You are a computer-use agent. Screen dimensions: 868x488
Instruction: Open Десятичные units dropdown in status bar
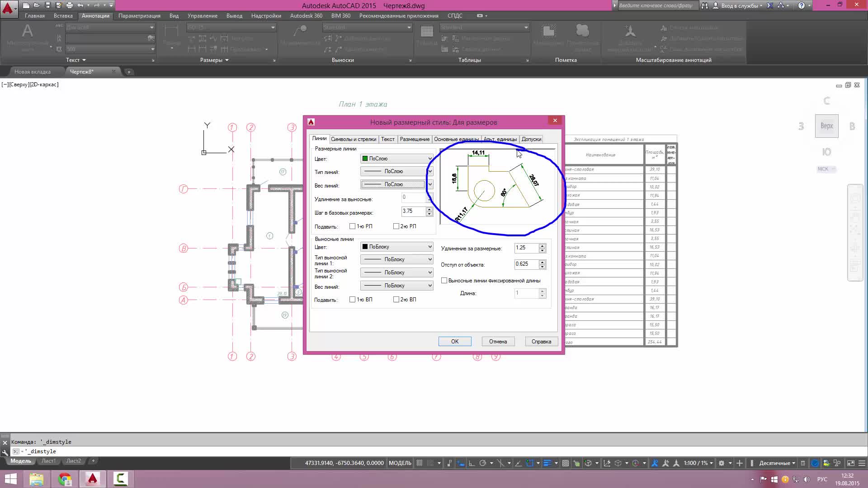point(777,463)
